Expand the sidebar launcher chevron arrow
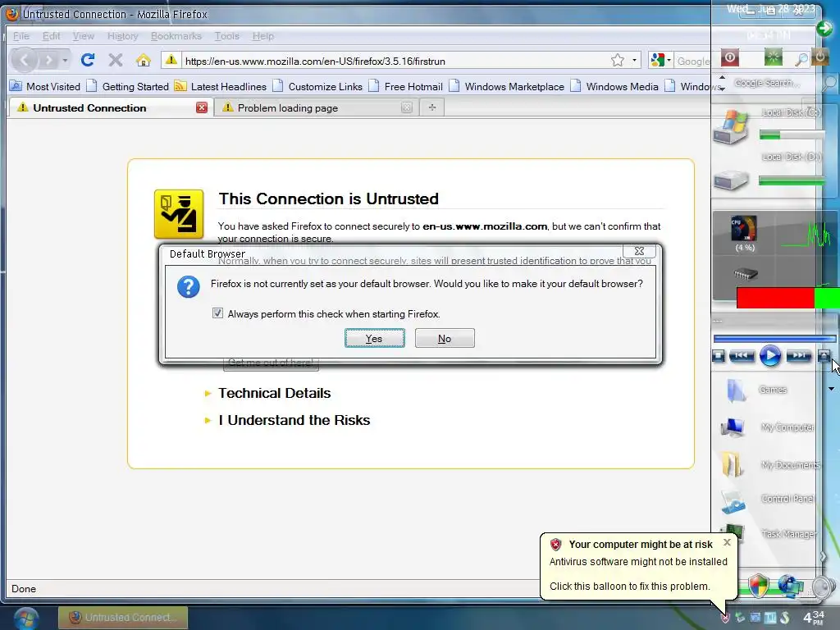 824,557
